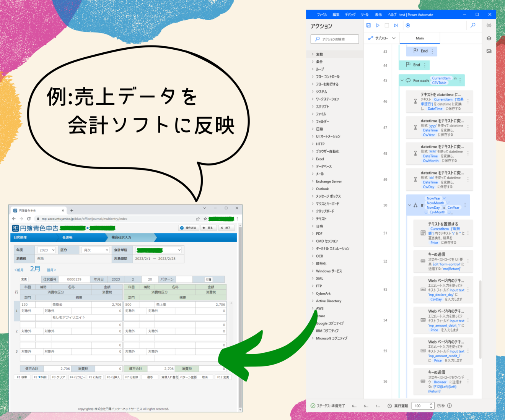Bookmark the page with the star icon

(x=205, y=219)
